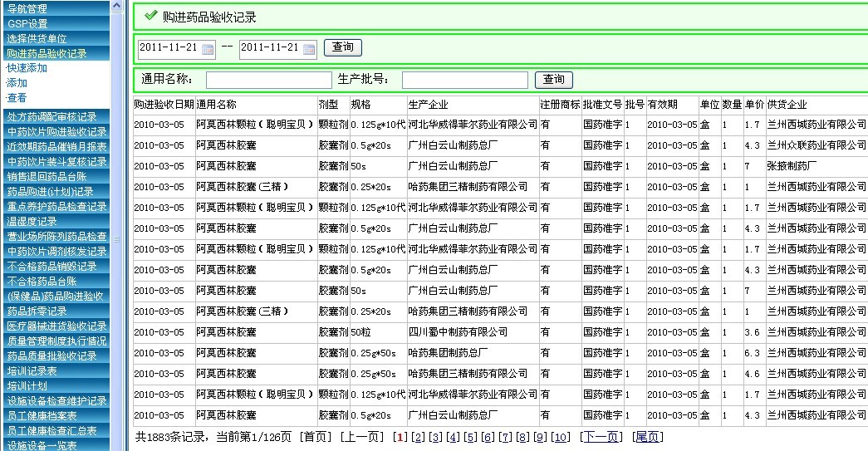
Task: Open 培训计划 sidebar item
Action: [x=55, y=385]
